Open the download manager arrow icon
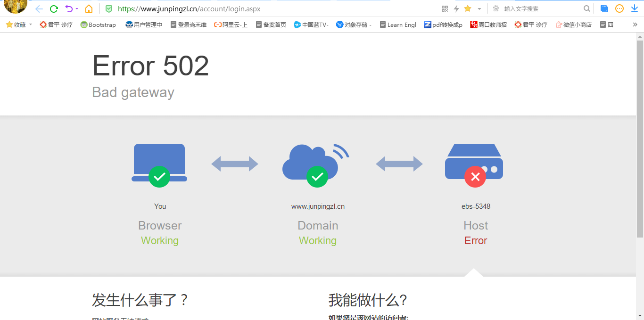 634,8
